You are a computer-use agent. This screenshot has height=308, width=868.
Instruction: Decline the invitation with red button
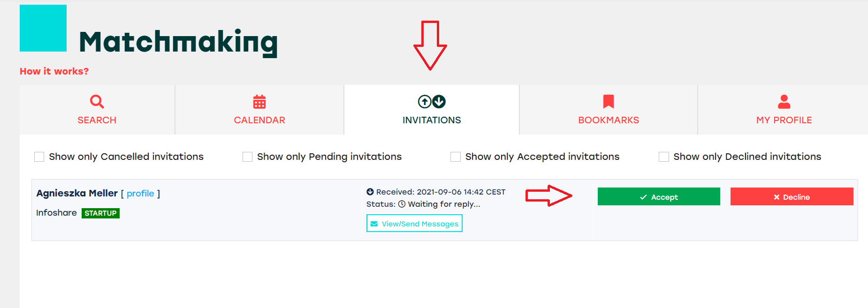[792, 196]
